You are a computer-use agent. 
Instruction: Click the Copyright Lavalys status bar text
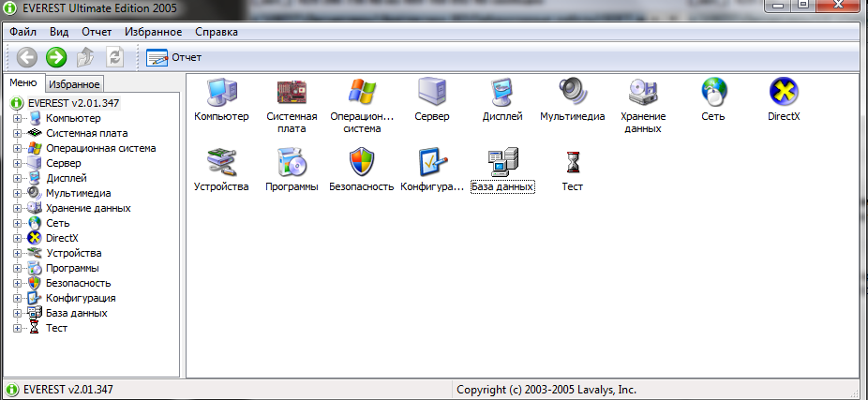(x=546, y=390)
